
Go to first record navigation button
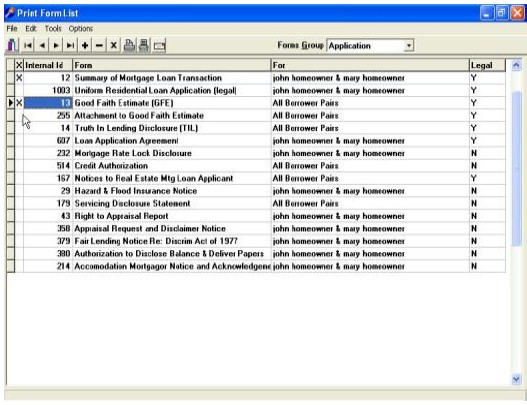coord(28,45)
